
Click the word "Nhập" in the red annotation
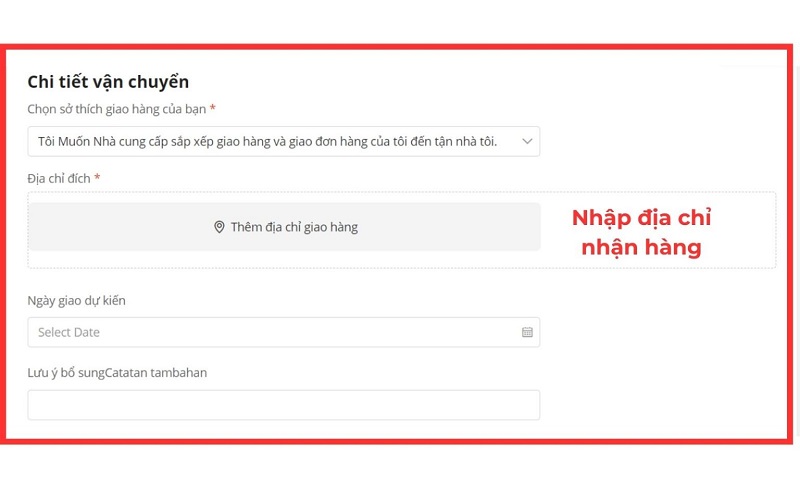(x=600, y=218)
